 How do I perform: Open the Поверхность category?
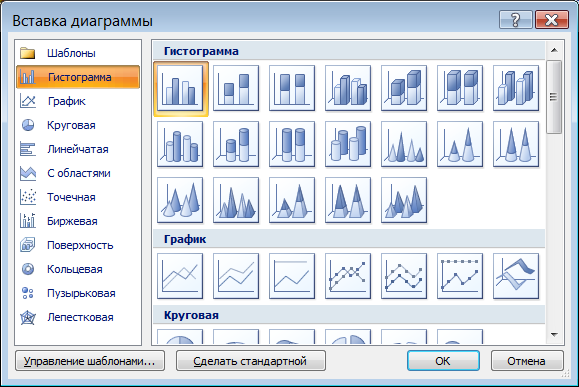[78, 245]
